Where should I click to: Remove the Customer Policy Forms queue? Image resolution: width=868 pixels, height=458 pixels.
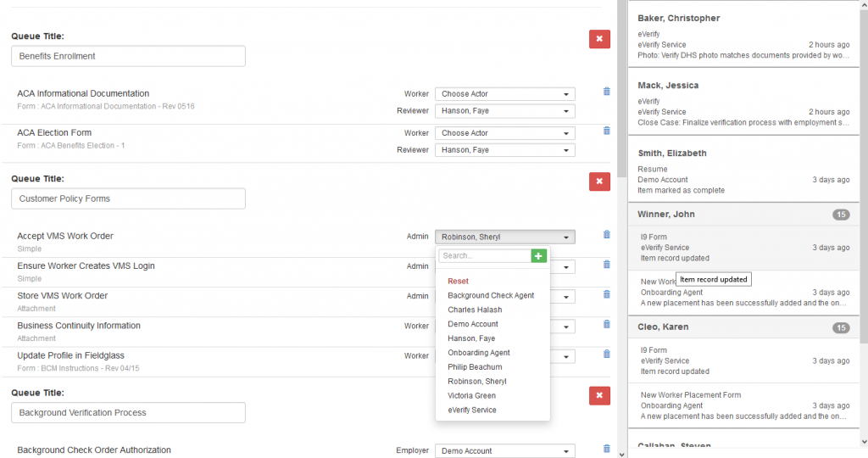(x=599, y=182)
